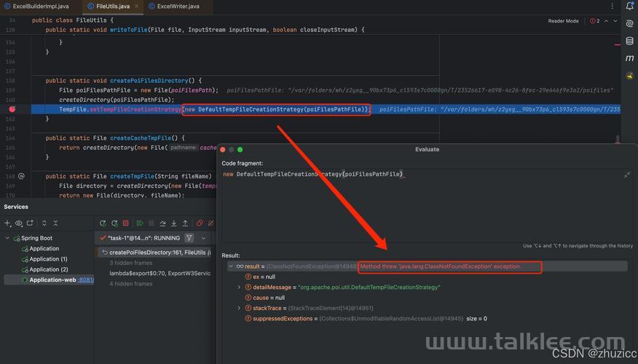638x364 pixels.
Task: Open the editor tabs more-options menu
Action: coord(612,6)
